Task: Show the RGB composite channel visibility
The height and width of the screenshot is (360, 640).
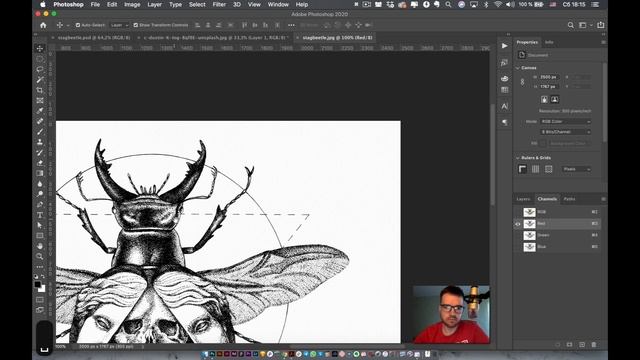Action: (x=518, y=212)
